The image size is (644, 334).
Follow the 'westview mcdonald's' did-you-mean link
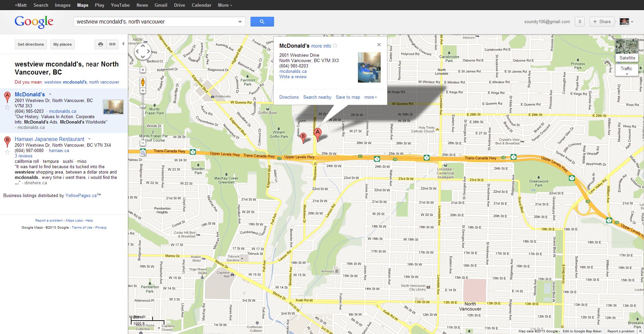point(82,82)
